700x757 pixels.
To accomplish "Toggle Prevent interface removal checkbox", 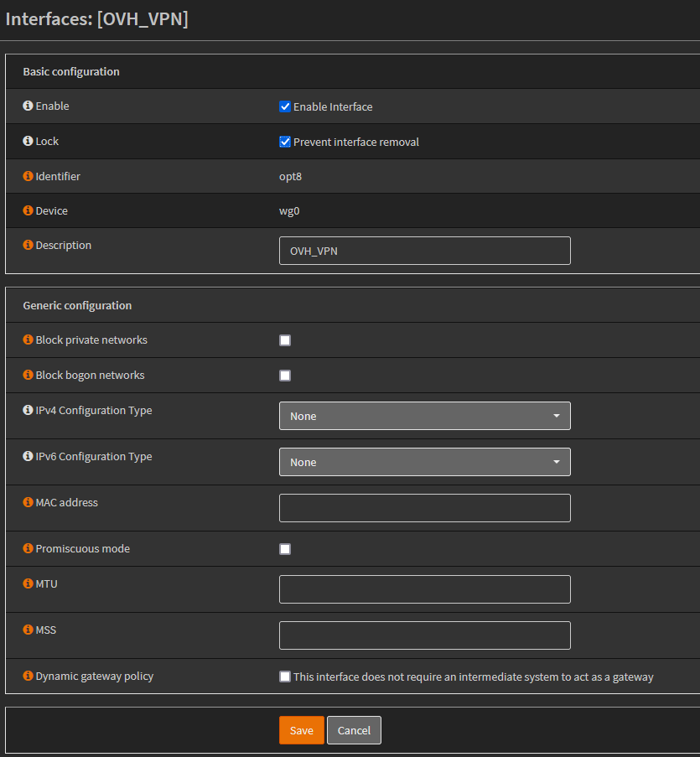I will pos(285,143).
